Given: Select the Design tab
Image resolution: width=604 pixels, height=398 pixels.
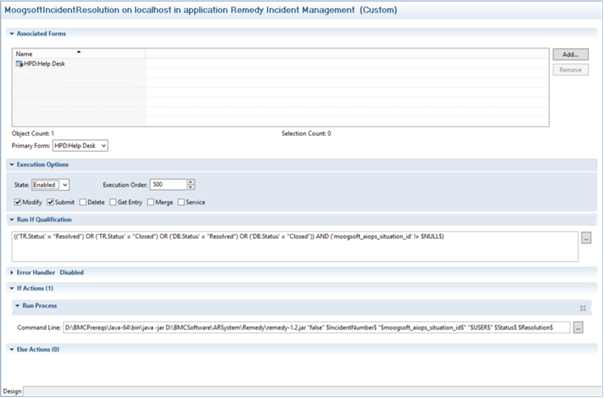Looking at the screenshot, I should tap(12, 391).
